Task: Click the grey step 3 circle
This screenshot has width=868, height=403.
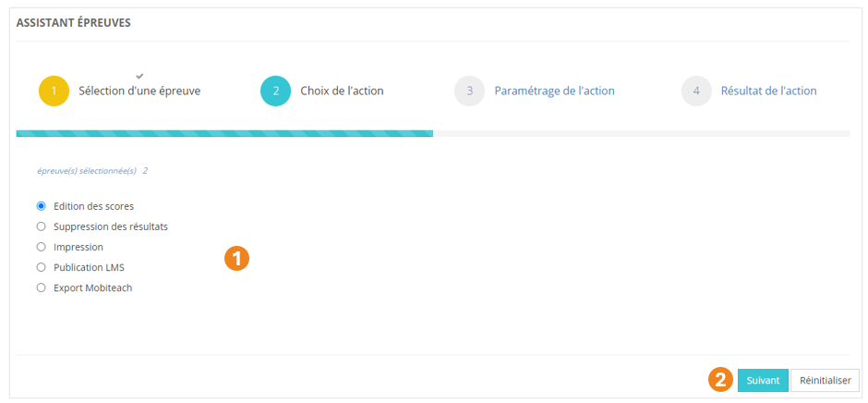Action: (470, 91)
